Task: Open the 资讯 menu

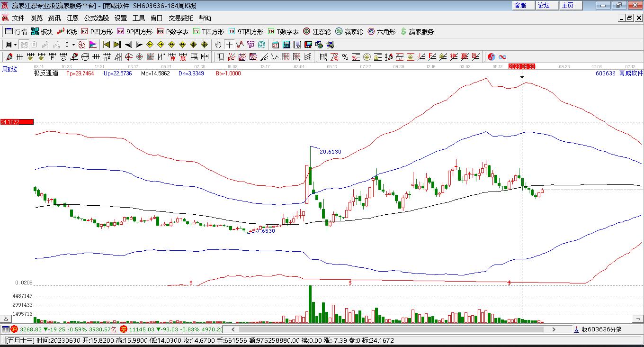Action: tap(54, 18)
